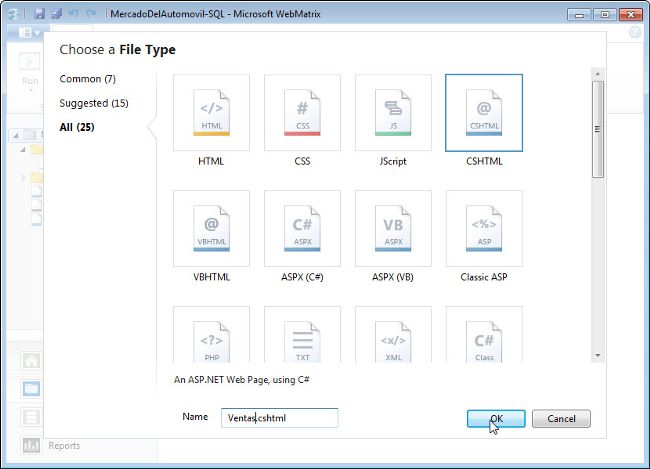
Task: Click the WebMatrix application menu button
Action: click(29, 32)
